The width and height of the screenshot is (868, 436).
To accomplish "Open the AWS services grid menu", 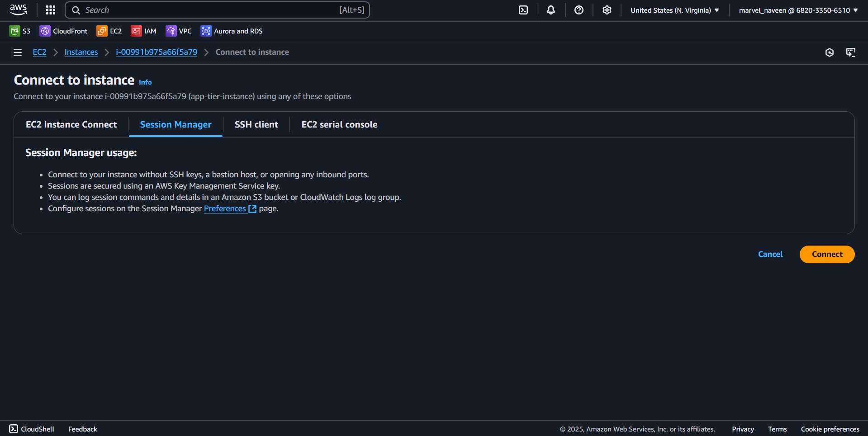I will click(x=51, y=10).
